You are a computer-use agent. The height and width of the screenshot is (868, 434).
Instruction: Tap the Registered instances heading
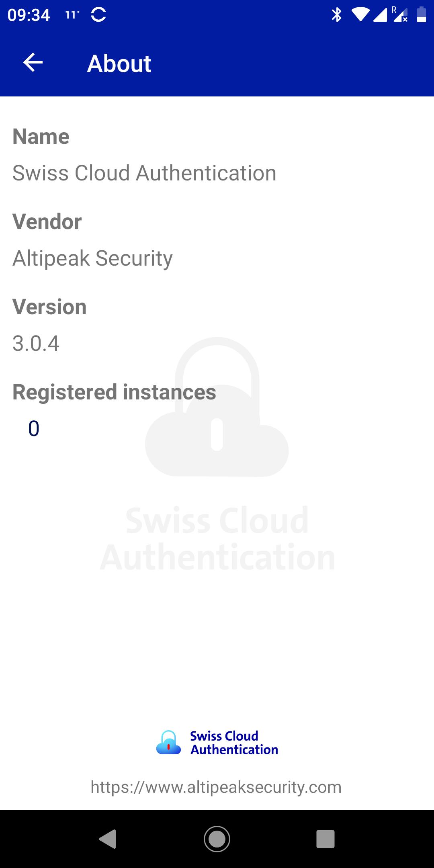click(x=114, y=392)
